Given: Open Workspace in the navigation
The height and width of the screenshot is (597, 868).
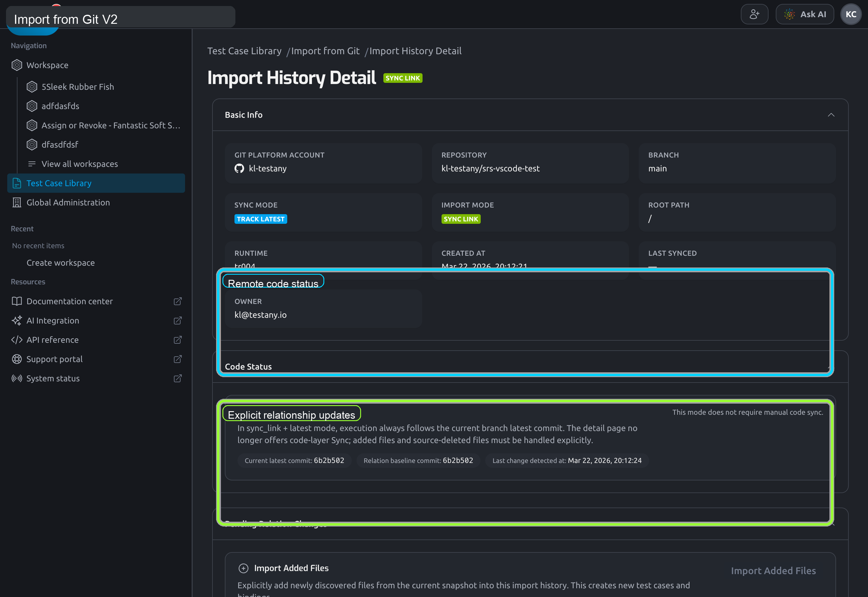Looking at the screenshot, I should pos(47,65).
